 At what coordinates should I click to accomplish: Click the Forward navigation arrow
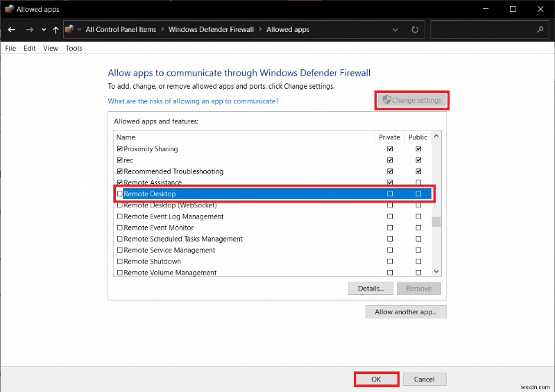point(30,30)
